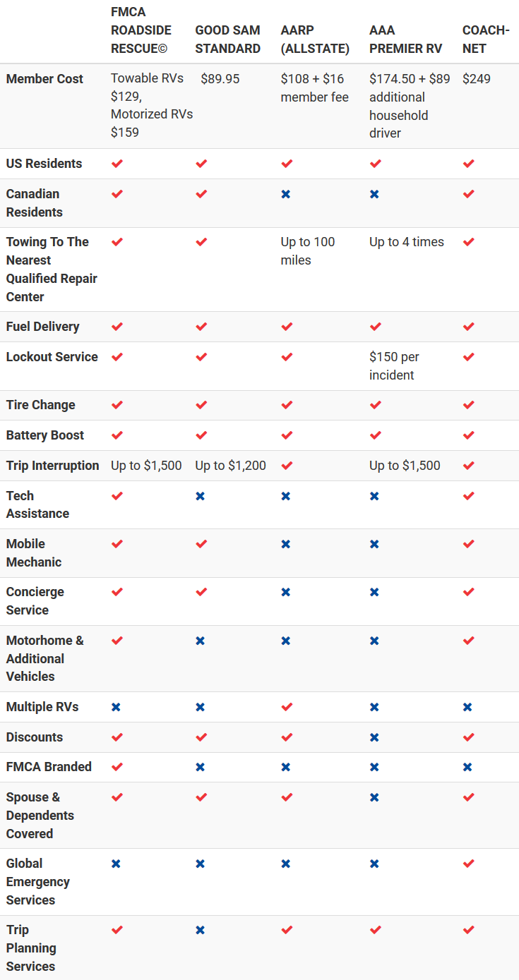Click FMCA checkmark for US Residents
519x980 pixels.
coord(117,164)
